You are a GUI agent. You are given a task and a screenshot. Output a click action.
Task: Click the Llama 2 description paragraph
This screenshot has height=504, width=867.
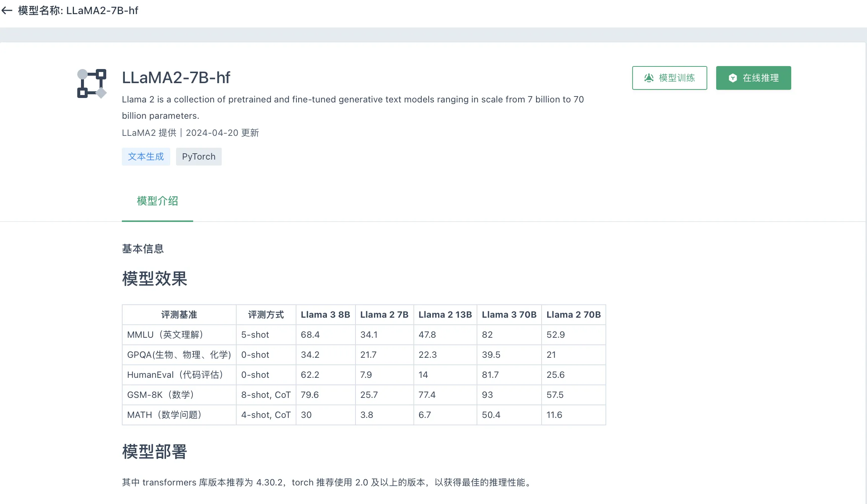353,108
